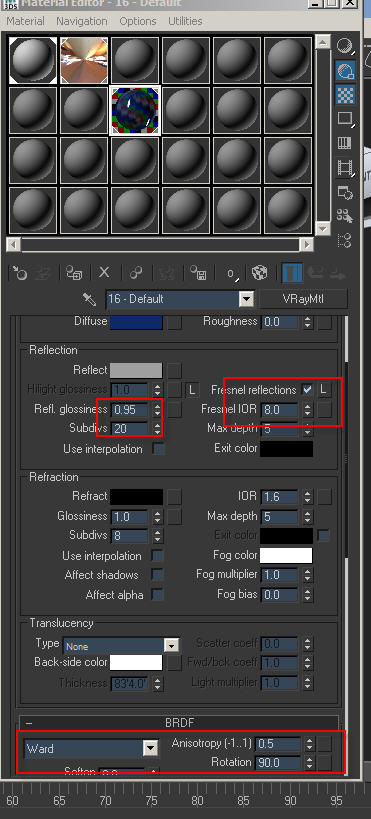Select the room environment material sample slot
The image size is (371, 819).
coord(84,60)
